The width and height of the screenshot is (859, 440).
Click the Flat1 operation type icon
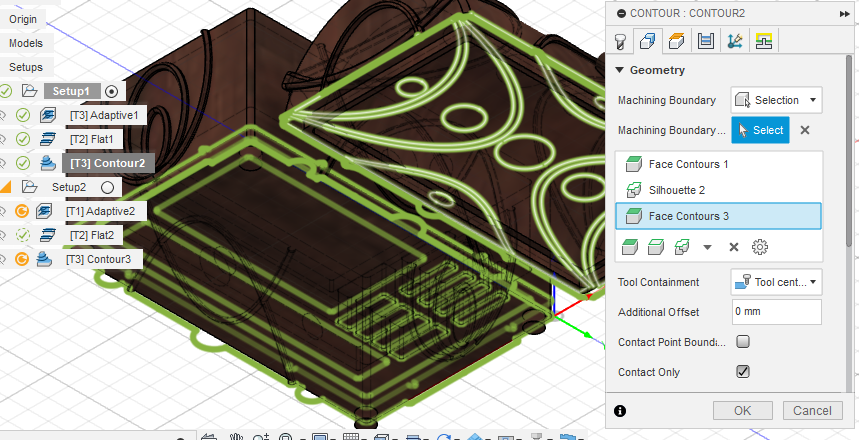(48, 140)
